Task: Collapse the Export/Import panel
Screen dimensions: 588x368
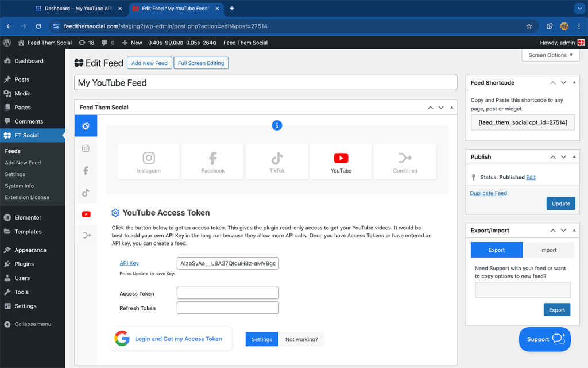Action: click(x=574, y=231)
